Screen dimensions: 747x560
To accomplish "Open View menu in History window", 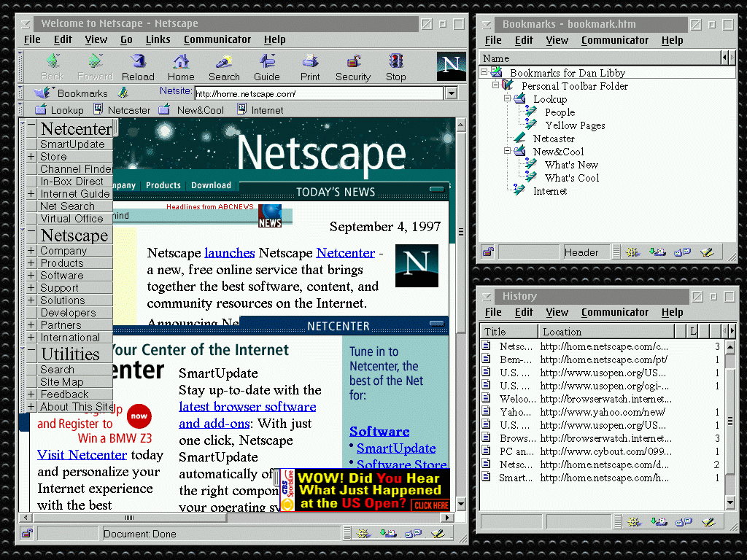I will (557, 312).
